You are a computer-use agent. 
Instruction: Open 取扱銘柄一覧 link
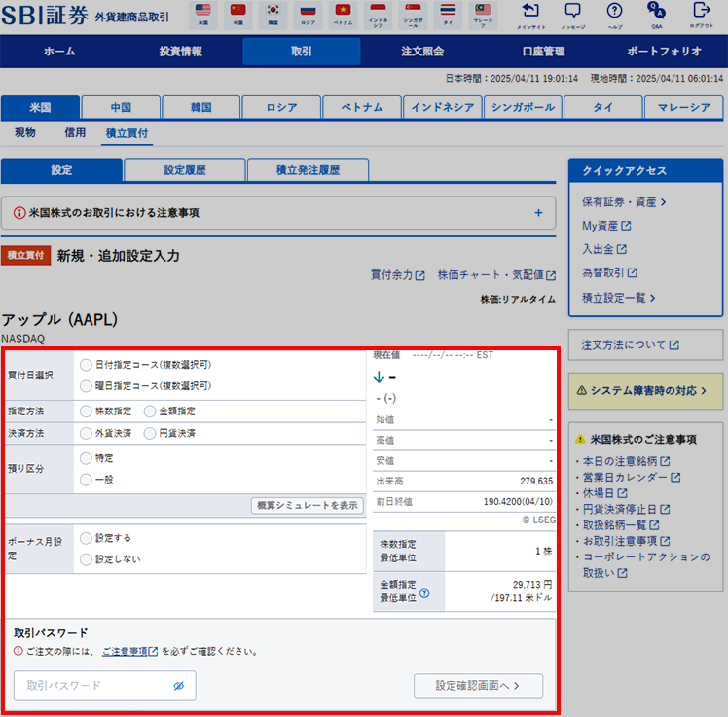(621, 525)
